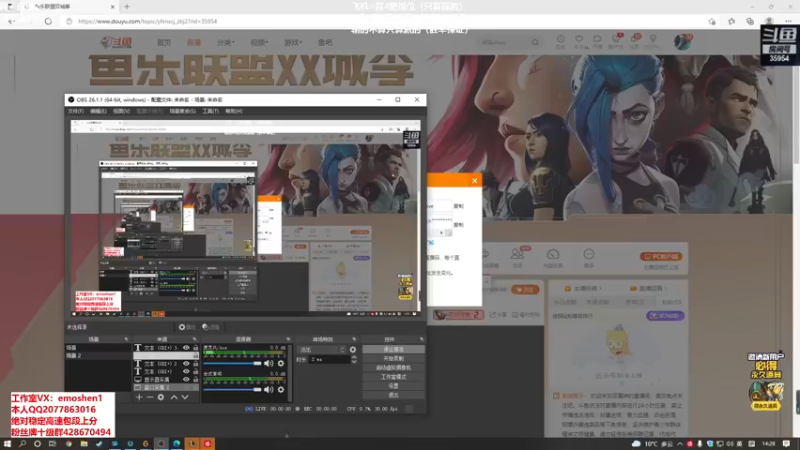800x450 pixels.
Task: Expand the 游戏 navigation dropdown
Action: (292, 42)
